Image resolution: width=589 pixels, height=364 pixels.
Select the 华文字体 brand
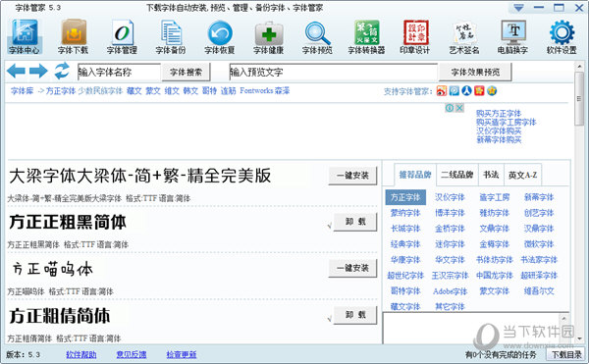pos(450,260)
